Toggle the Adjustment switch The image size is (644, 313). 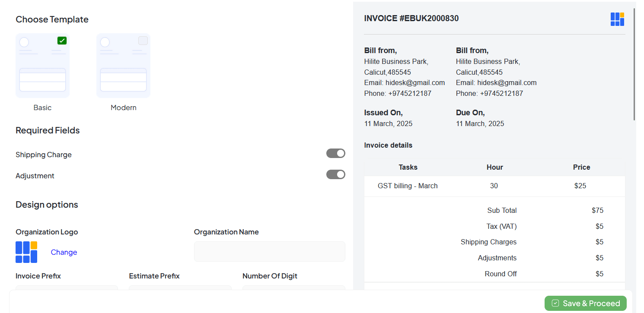pyautogui.click(x=335, y=174)
